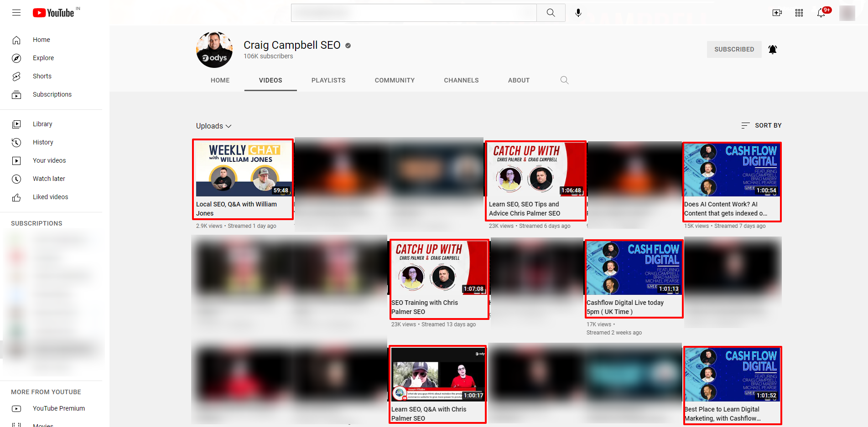Open Weekly Chat William Jones thumbnail

click(x=244, y=169)
